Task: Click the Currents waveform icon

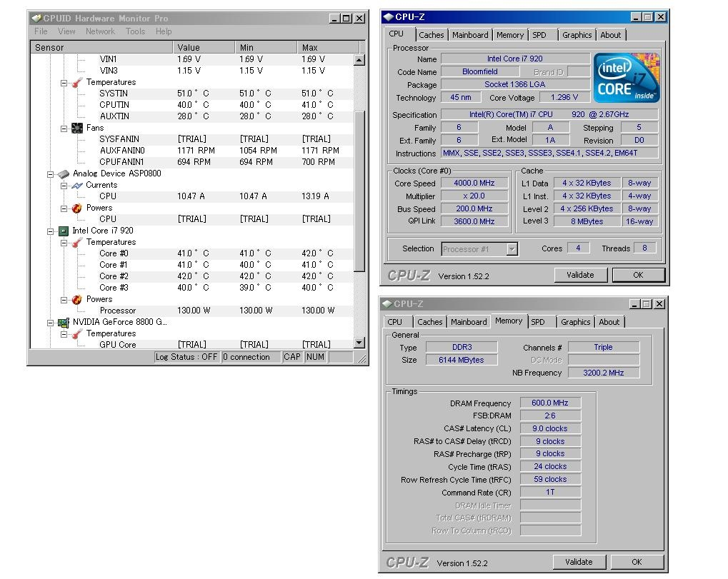Action: 77,185
